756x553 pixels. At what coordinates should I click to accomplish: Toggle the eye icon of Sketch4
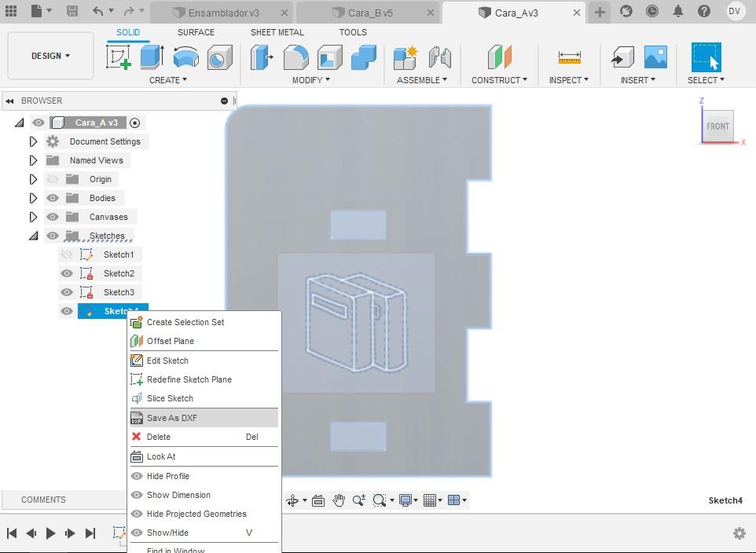[67, 311]
